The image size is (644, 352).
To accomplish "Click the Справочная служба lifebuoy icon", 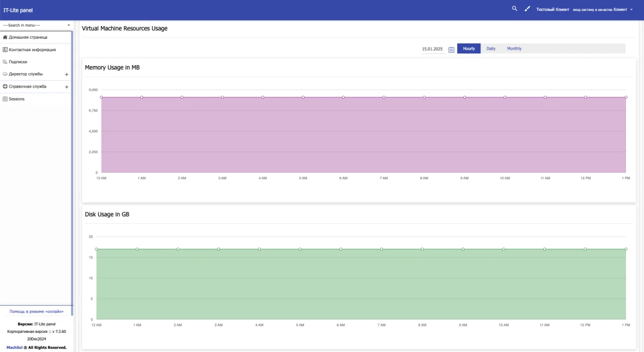I will 5,87.
